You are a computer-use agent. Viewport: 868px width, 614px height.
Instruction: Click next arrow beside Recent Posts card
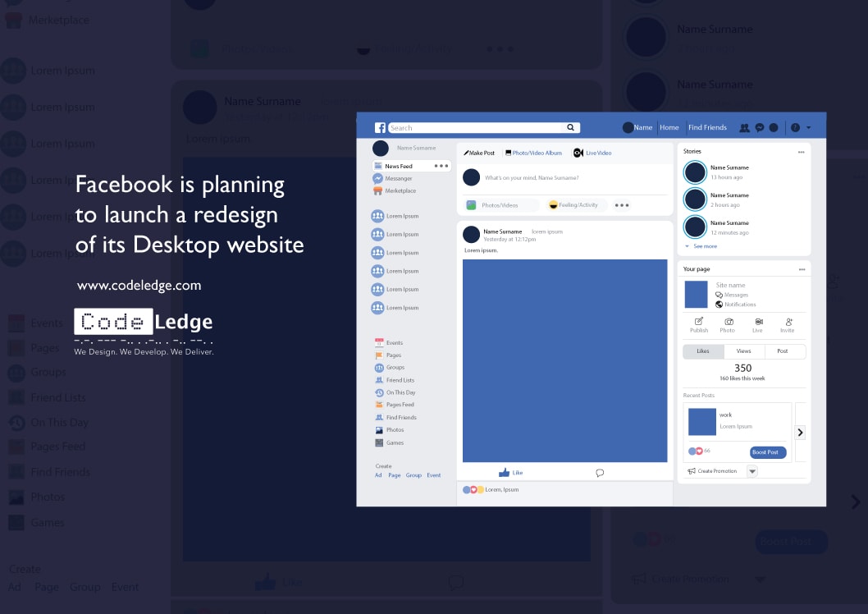(x=800, y=433)
